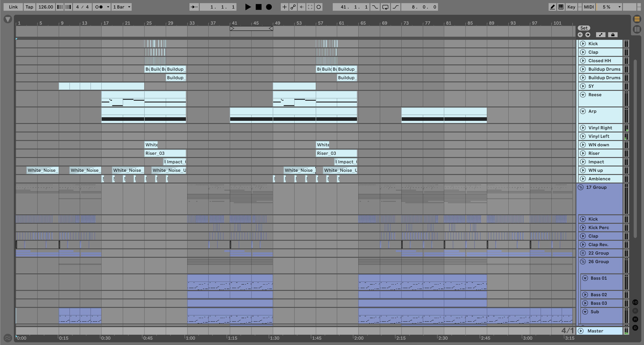This screenshot has width=644, height=345.
Task: Click the Tap tempo button
Action: point(29,7)
